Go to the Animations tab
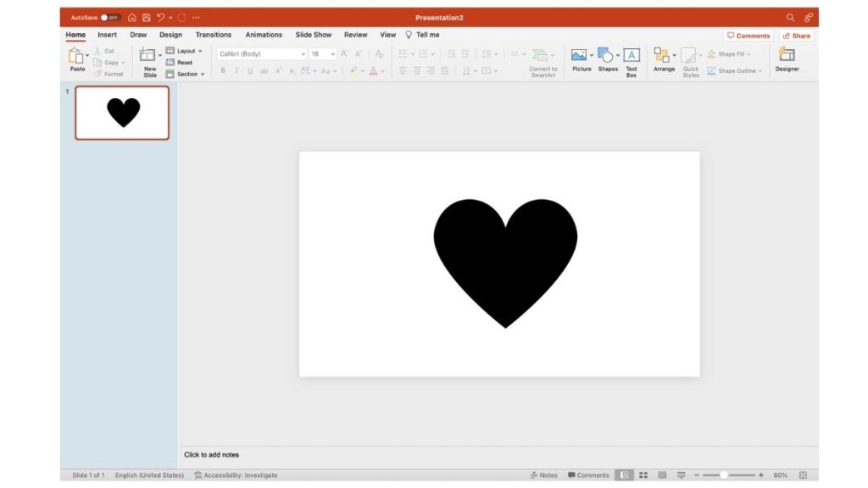868x488 pixels. point(264,34)
